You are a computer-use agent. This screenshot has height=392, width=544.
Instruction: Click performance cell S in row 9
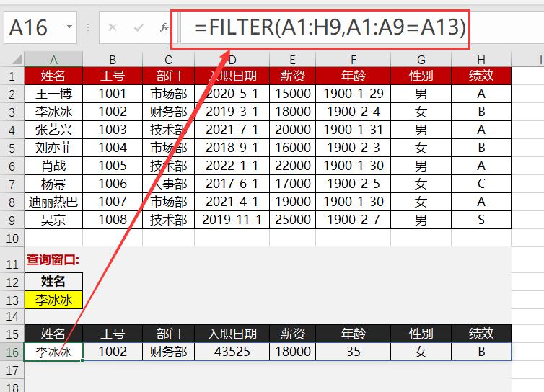click(x=481, y=220)
